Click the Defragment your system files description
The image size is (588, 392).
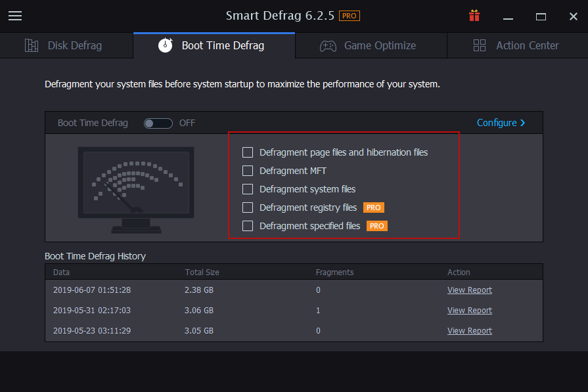pyautogui.click(x=242, y=84)
